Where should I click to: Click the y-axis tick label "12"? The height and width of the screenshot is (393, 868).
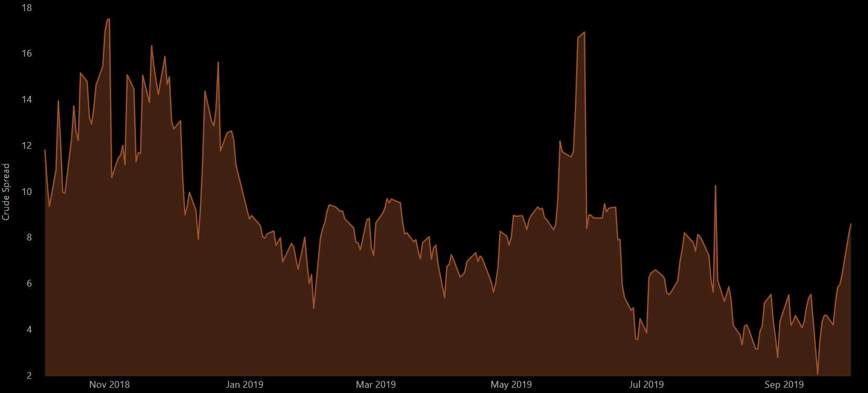(x=27, y=146)
